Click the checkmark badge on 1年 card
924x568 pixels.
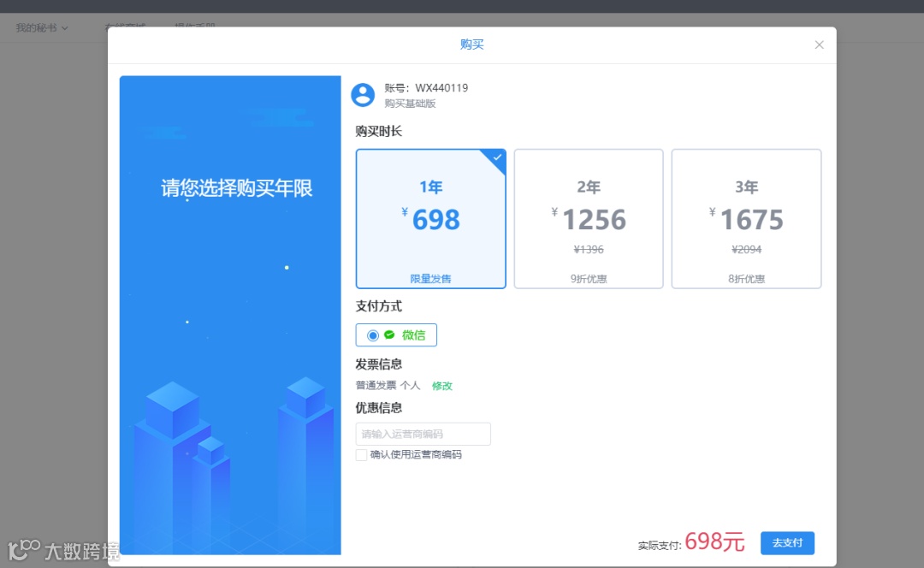pyautogui.click(x=497, y=158)
